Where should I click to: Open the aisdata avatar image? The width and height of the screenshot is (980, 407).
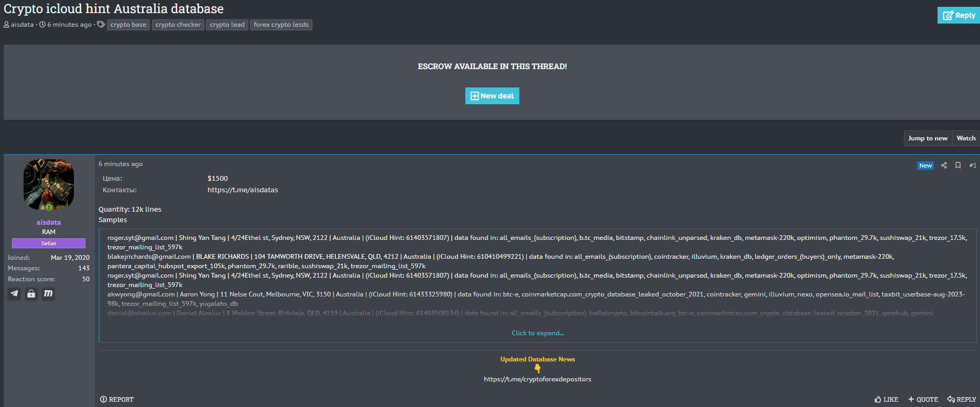(x=49, y=184)
